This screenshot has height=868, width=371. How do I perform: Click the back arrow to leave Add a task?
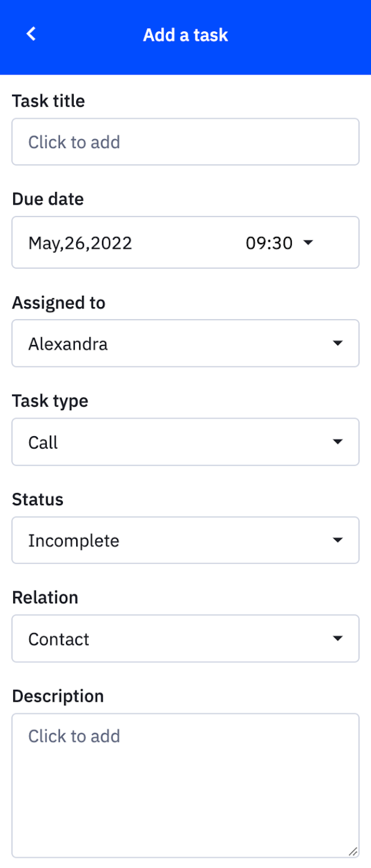pyautogui.click(x=30, y=34)
